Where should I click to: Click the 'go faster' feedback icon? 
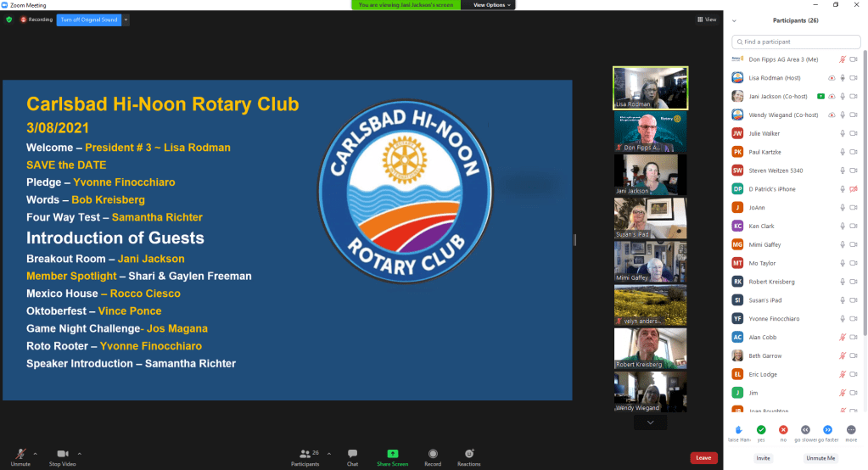click(x=827, y=430)
